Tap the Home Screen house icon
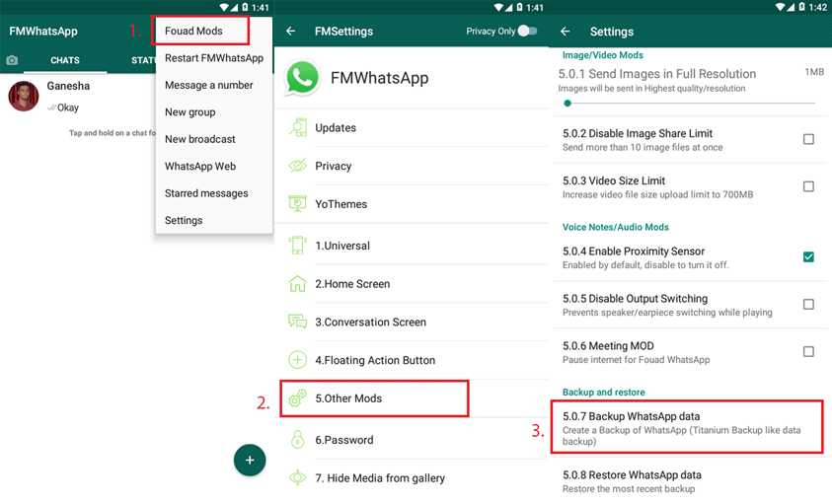832x504 pixels. click(x=298, y=283)
